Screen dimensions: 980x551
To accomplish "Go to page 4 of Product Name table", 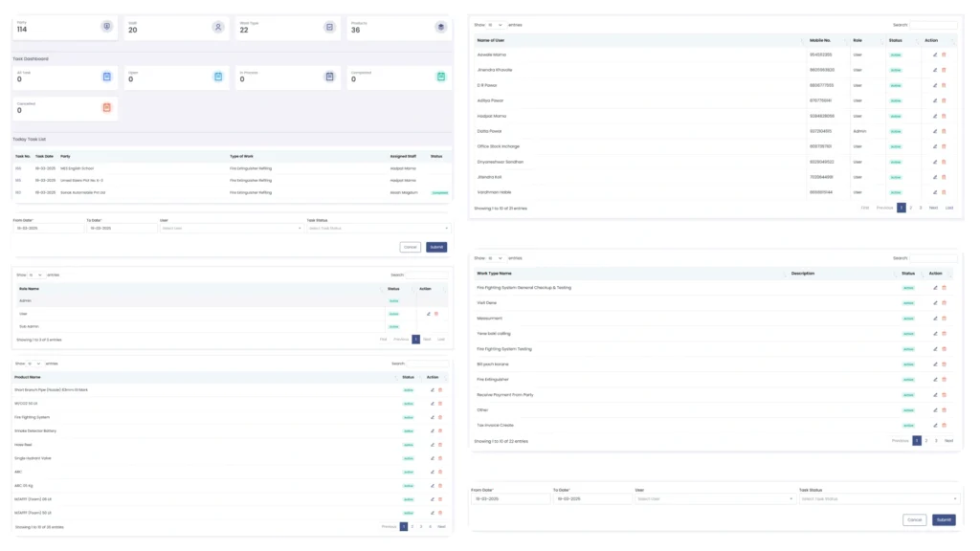I will click(430, 527).
